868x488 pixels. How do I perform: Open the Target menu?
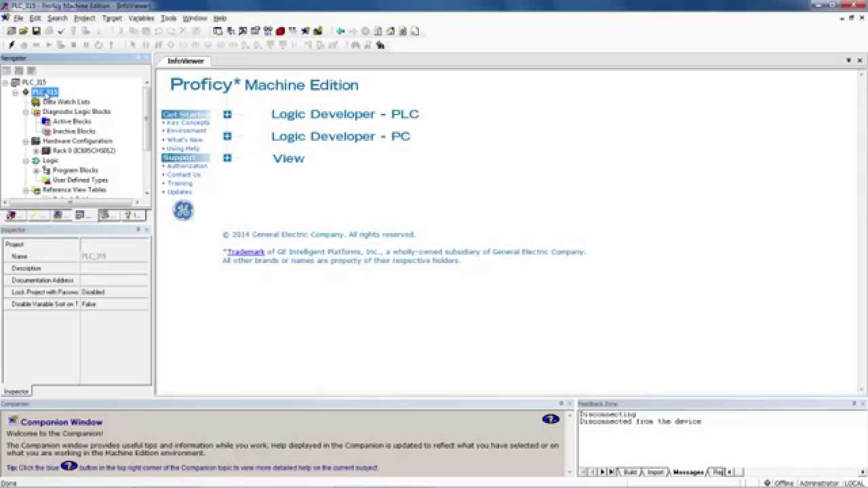[112, 18]
